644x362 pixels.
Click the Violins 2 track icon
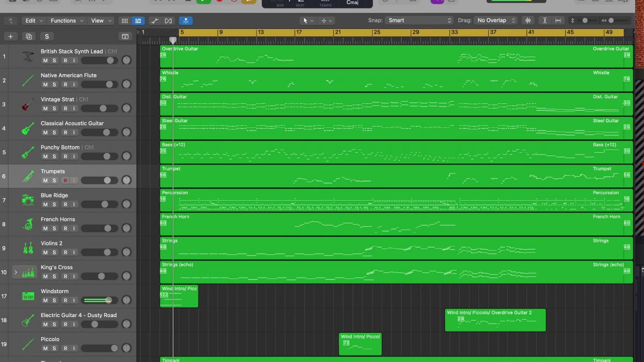click(28, 248)
